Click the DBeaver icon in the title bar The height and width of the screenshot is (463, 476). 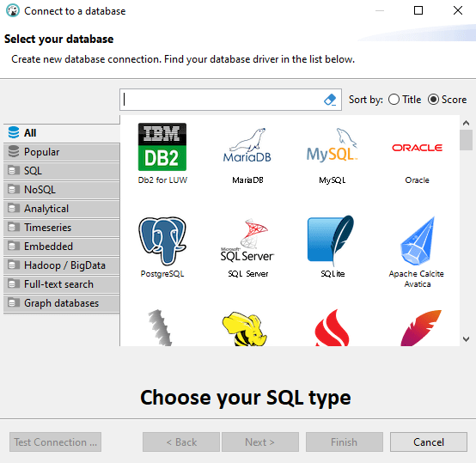13,10
